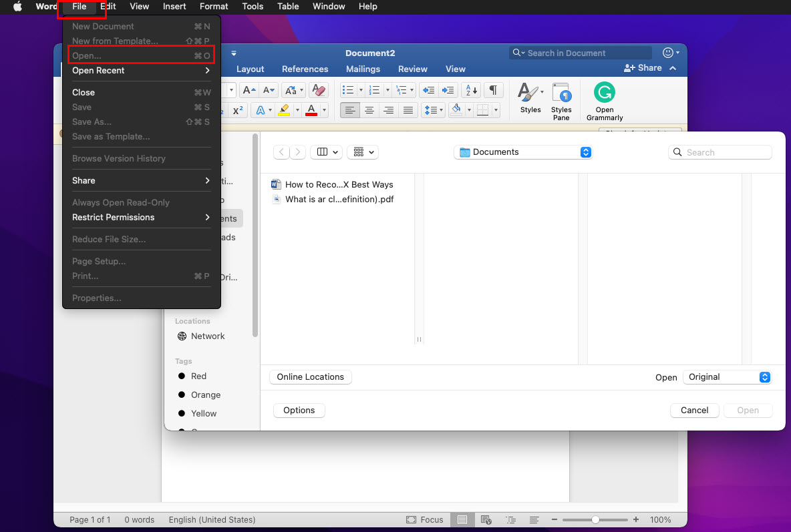The width and height of the screenshot is (791, 532).
Task: Enable Focus mode in the status bar
Action: pyautogui.click(x=425, y=519)
